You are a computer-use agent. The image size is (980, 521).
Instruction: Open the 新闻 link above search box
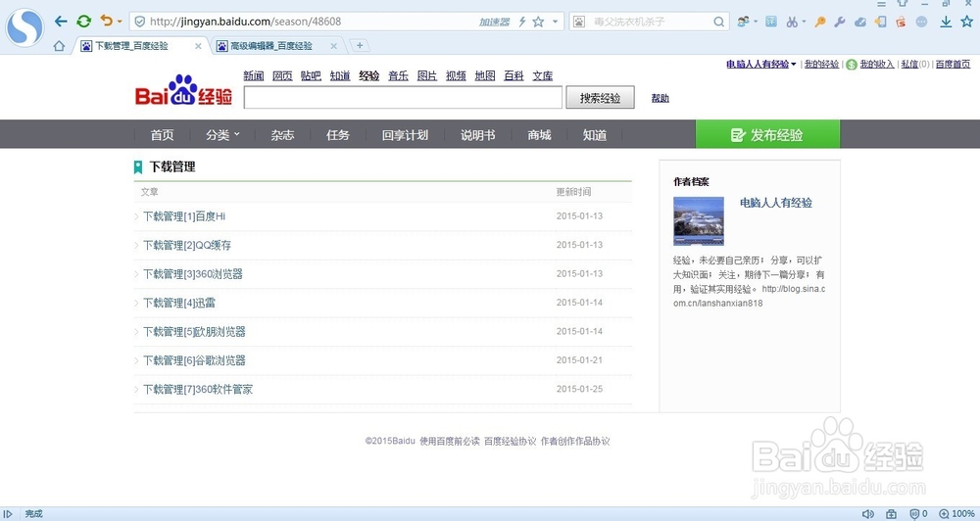253,75
